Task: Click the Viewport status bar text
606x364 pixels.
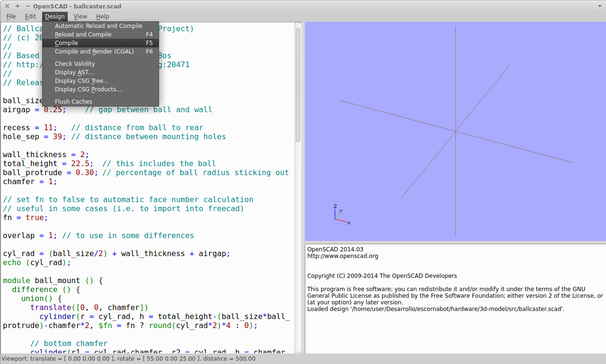Action: (x=129, y=359)
